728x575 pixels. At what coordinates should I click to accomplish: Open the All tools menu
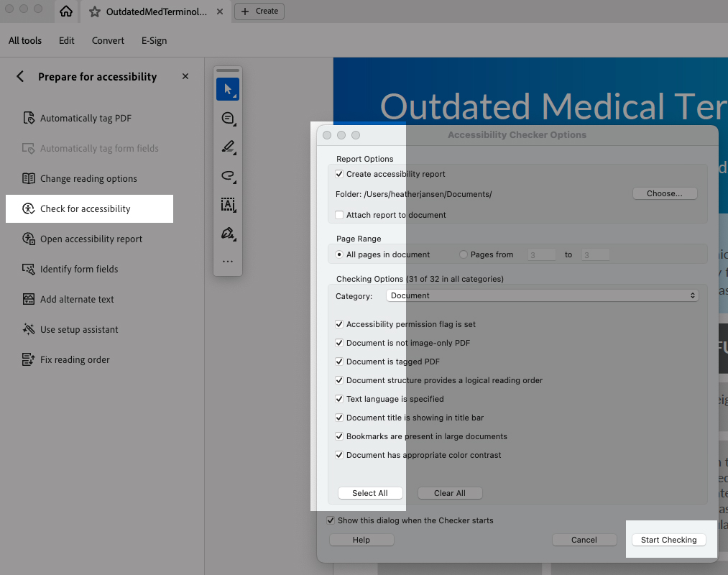click(25, 41)
